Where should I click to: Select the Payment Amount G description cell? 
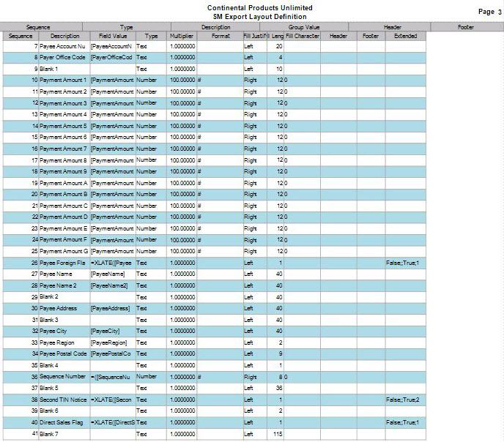64,251
